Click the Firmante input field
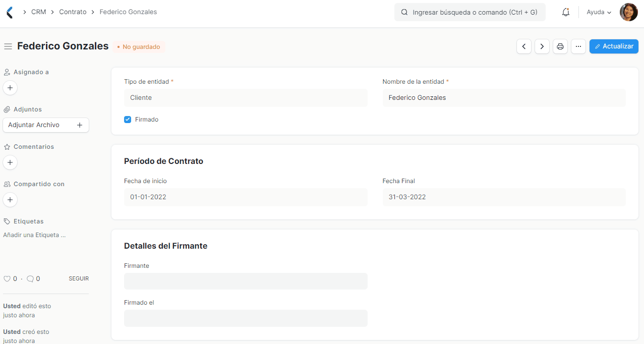Image resolution: width=644 pixels, height=344 pixels. point(246,281)
